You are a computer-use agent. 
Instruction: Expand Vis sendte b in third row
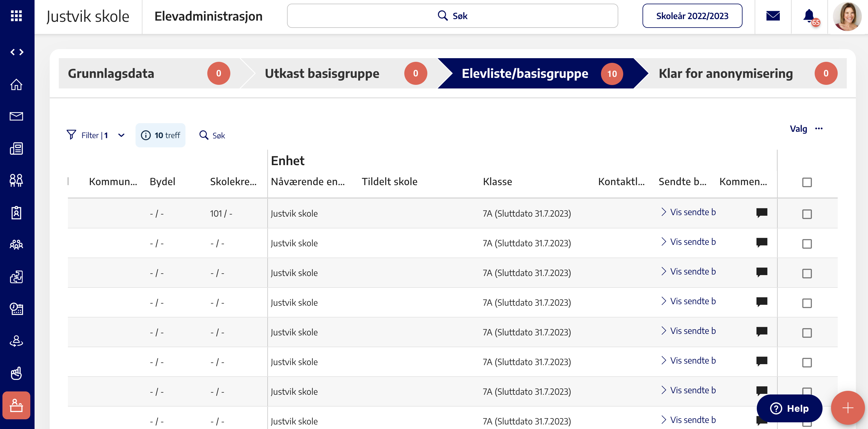688,271
